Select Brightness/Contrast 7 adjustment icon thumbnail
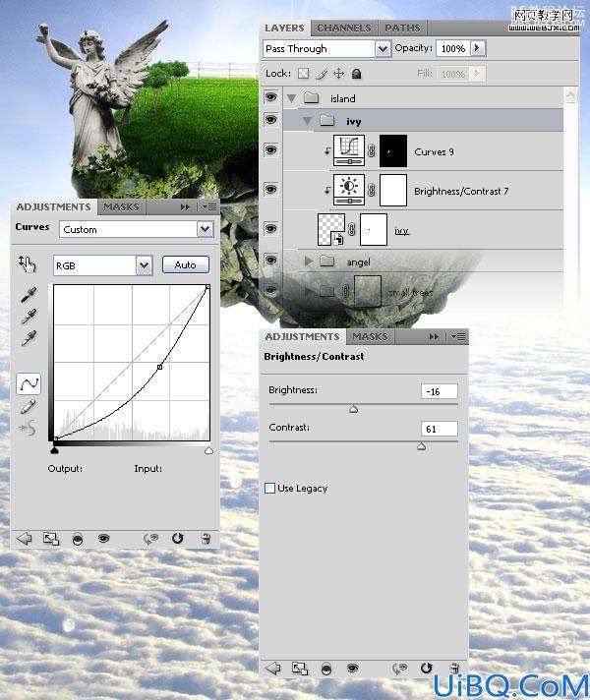The image size is (590, 700). (349, 190)
